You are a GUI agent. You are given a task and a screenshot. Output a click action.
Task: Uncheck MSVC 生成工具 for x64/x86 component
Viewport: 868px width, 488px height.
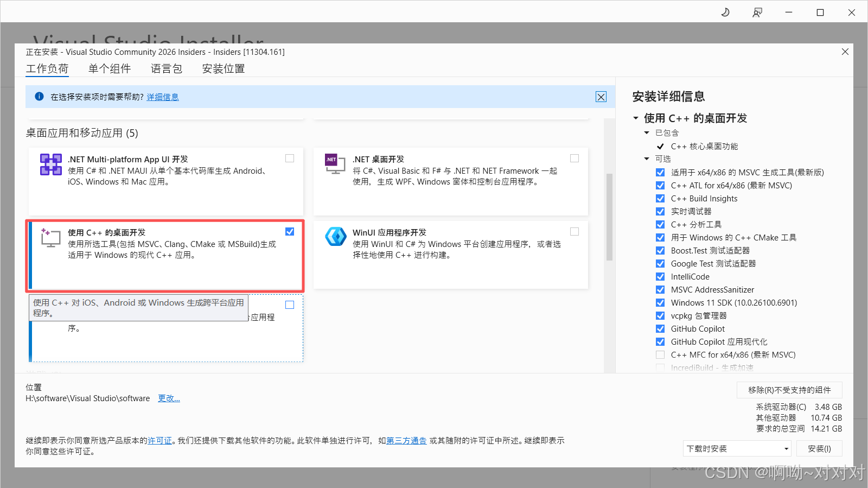pyautogui.click(x=660, y=173)
